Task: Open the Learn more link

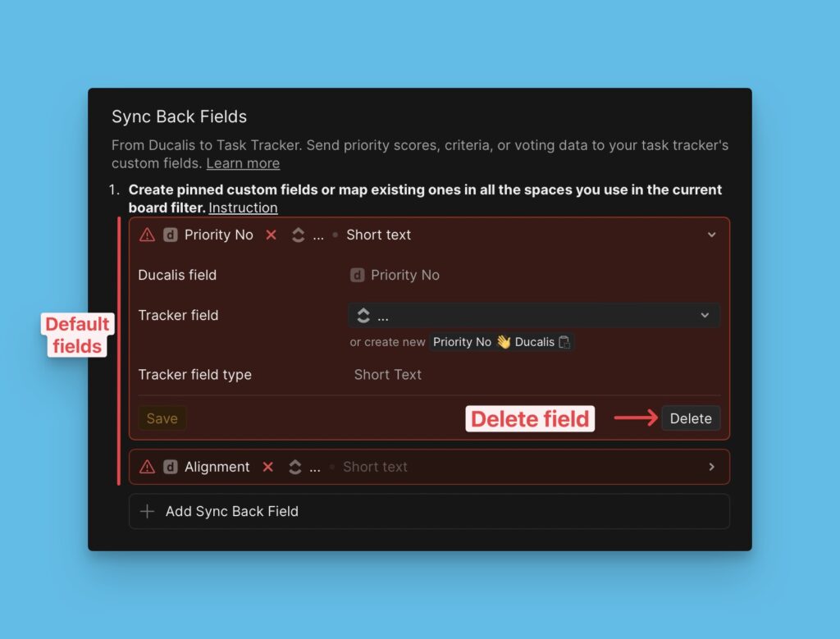Action: (243, 163)
